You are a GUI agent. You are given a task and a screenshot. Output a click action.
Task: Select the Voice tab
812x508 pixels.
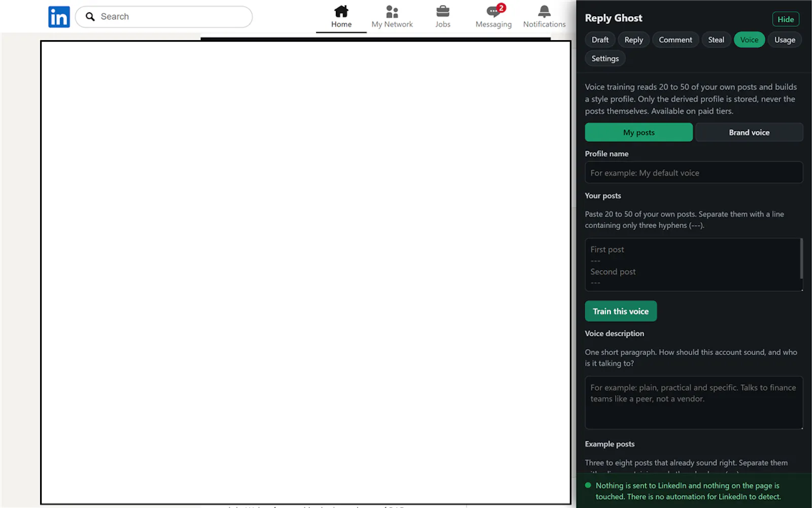pos(749,40)
